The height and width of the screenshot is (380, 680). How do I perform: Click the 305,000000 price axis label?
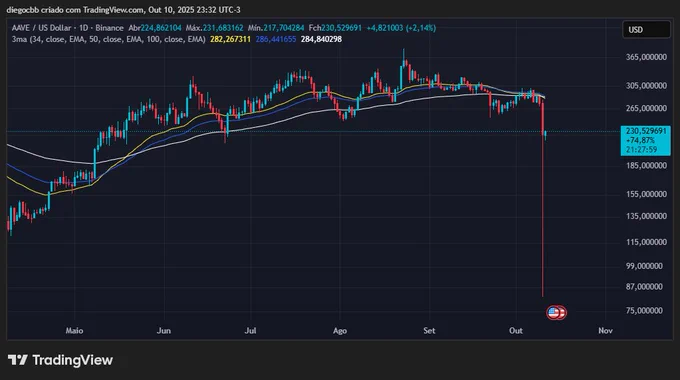pyautogui.click(x=646, y=86)
